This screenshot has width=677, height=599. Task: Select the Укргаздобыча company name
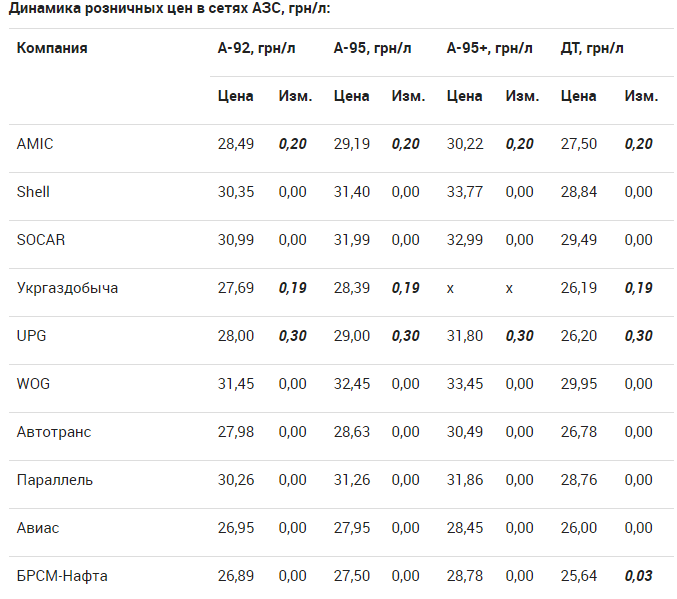point(67,288)
